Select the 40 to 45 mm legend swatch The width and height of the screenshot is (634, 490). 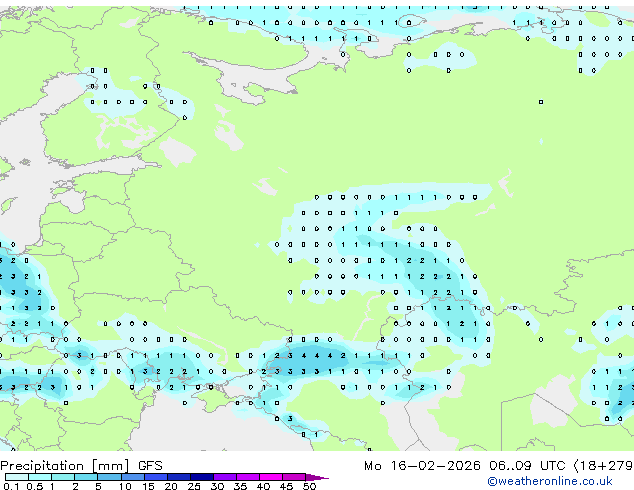[271, 477]
